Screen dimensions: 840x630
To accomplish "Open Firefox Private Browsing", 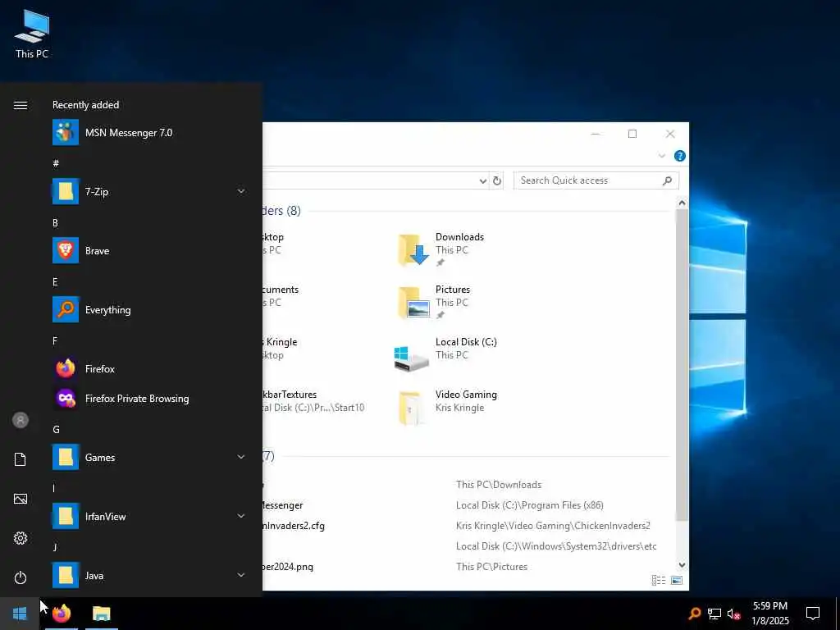I will click(149, 398).
